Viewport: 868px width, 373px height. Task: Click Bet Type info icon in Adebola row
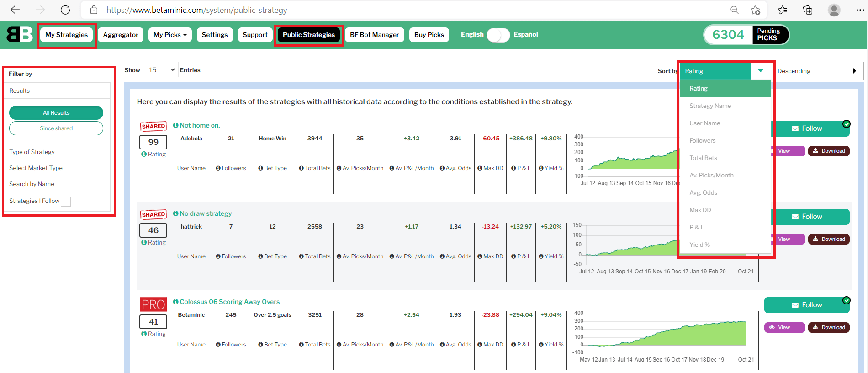[260, 168]
